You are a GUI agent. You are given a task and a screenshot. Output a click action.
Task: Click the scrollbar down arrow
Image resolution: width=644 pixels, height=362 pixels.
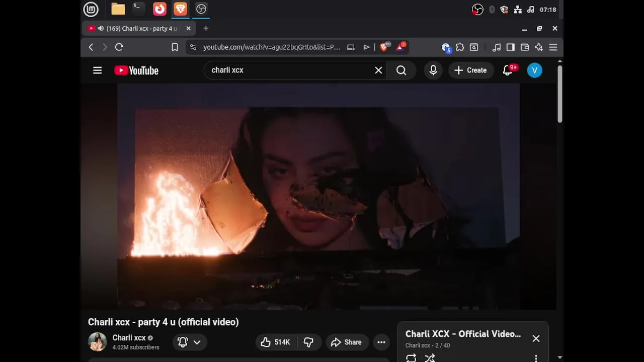(560, 357)
